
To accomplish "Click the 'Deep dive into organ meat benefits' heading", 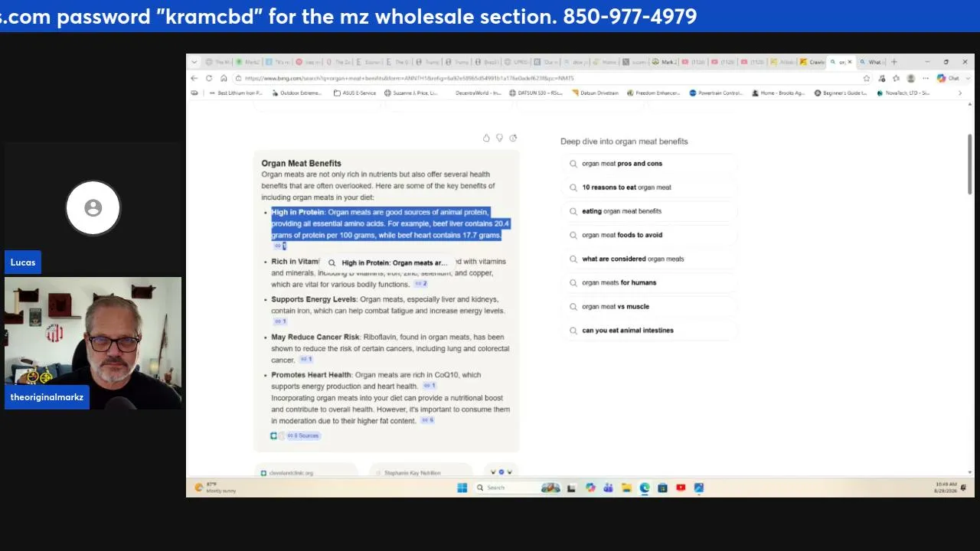I will click(624, 142).
